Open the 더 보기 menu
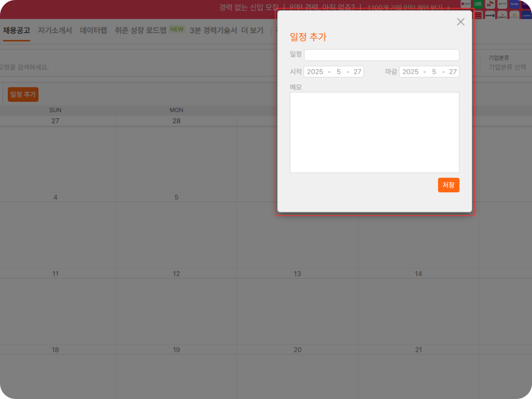The width and height of the screenshot is (532, 399). pyautogui.click(x=251, y=30)
